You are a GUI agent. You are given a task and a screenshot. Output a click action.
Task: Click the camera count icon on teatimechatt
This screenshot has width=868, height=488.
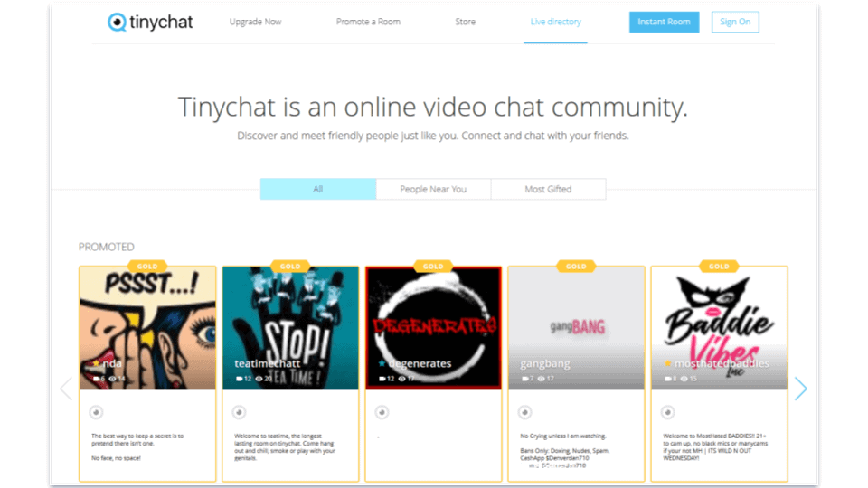(239, 379)
